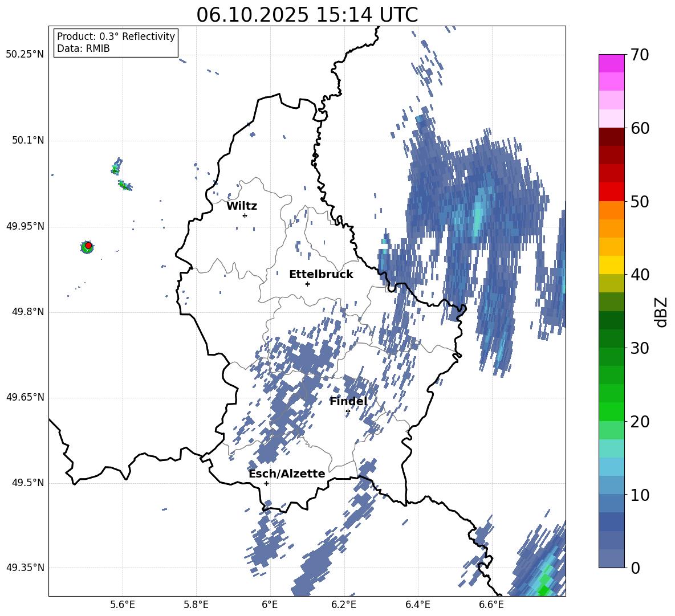Click the 50.1°N latitude label

coord(27,140)
